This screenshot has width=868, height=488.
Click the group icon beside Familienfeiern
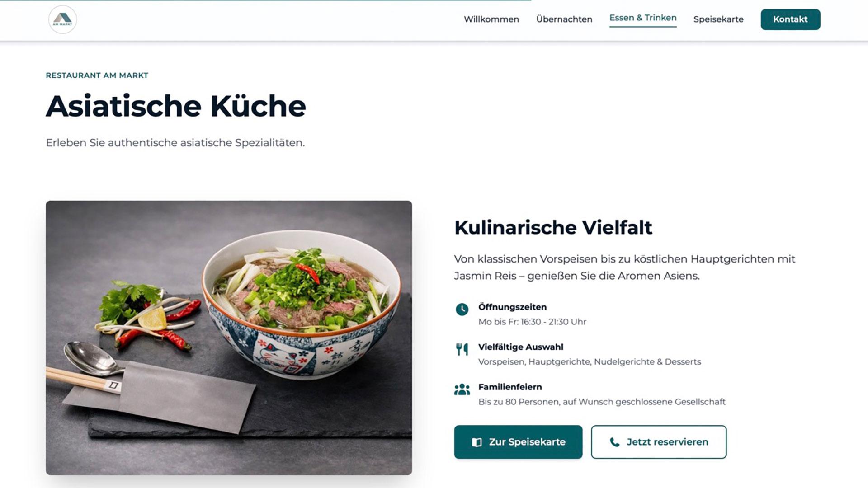pyautogui.click(x=462, y=389)
